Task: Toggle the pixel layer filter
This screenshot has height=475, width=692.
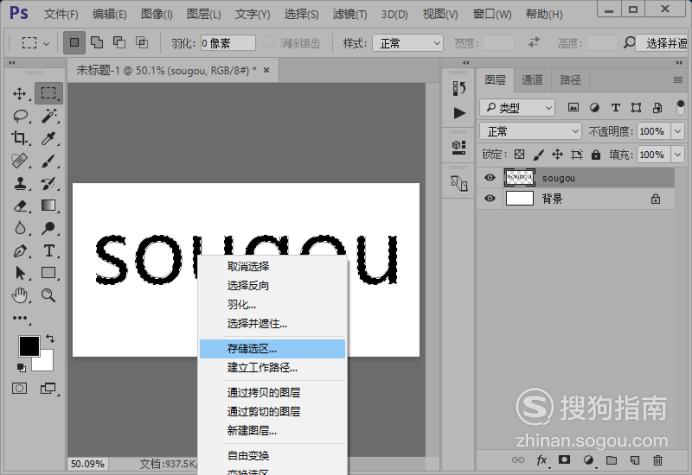Action: pyautogui.click(x=573, y=107)
